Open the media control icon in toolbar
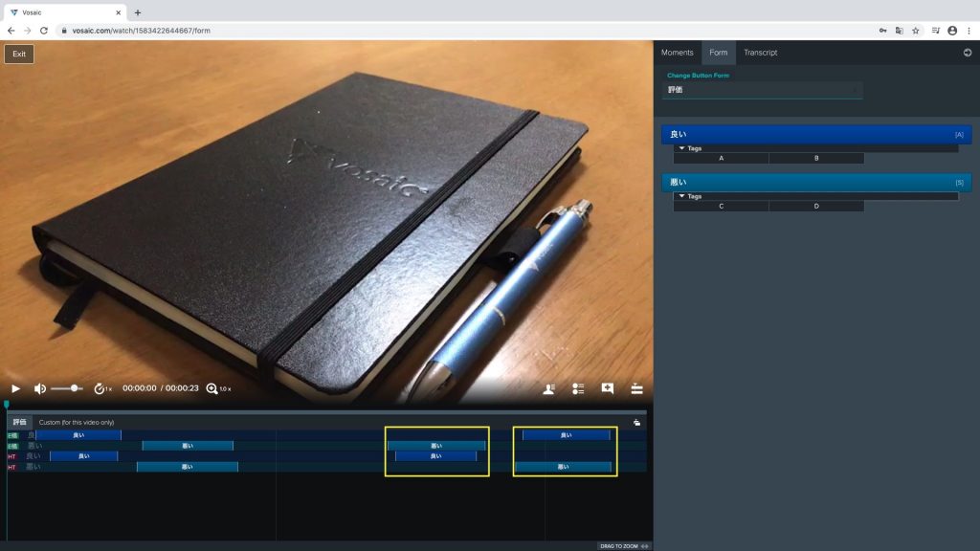 coord(936,31)
